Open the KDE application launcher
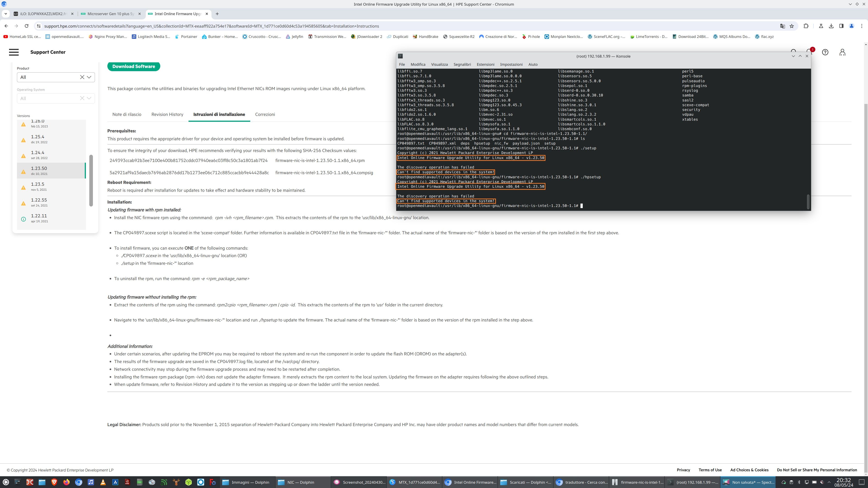868x488 pixels. (6, 482)
